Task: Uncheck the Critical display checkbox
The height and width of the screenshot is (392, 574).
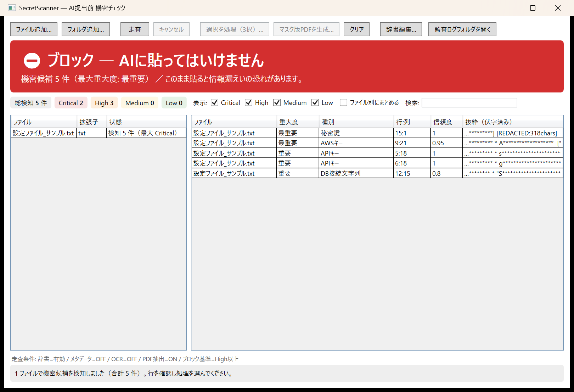Action: click(214, 103)
